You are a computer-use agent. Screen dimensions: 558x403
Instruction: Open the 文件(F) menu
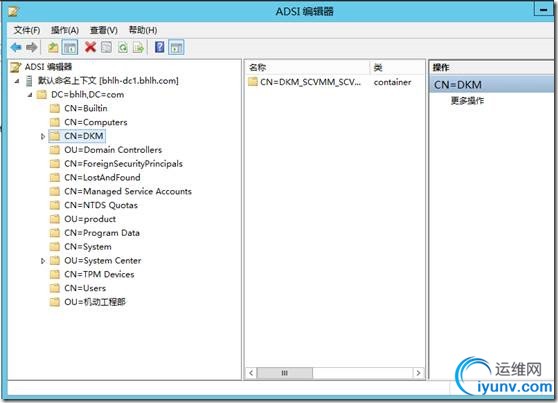point(27,30)
